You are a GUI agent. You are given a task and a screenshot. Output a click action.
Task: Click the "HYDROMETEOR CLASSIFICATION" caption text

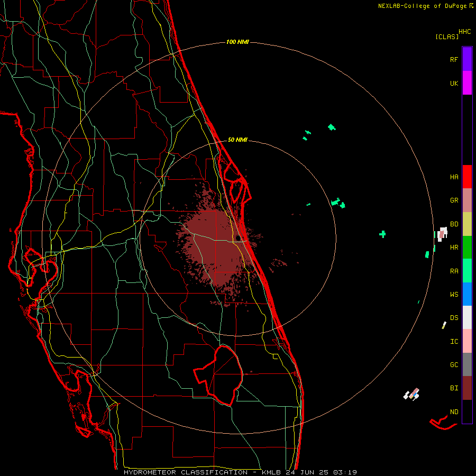[186, 472]
